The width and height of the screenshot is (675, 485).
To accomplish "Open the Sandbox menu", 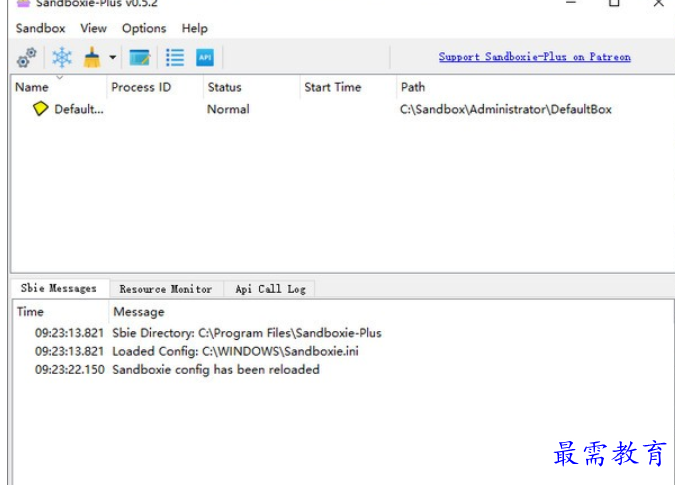I will [x=40, y=28].
